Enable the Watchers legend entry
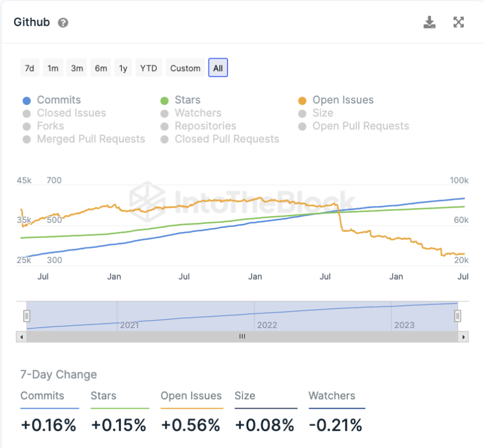Viewport: 483px width, 448px height. 191,113
